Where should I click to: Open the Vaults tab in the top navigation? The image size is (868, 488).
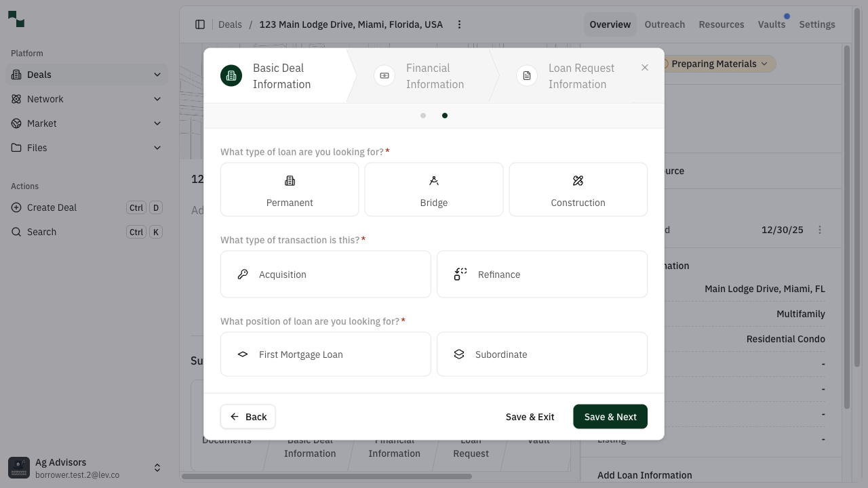tap(772, 24)
